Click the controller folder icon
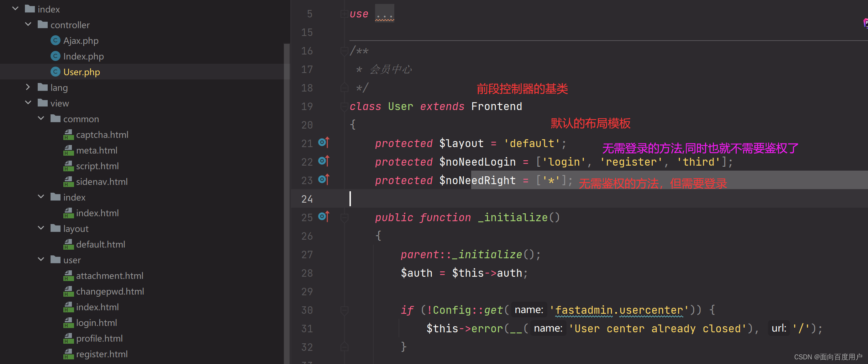Image resolution: width=868 pixels, height=364 pixels. (x=43, y=25)
